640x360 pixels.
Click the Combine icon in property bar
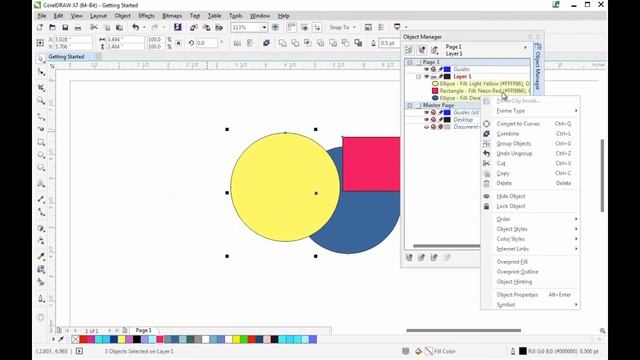tap(266, 43)
